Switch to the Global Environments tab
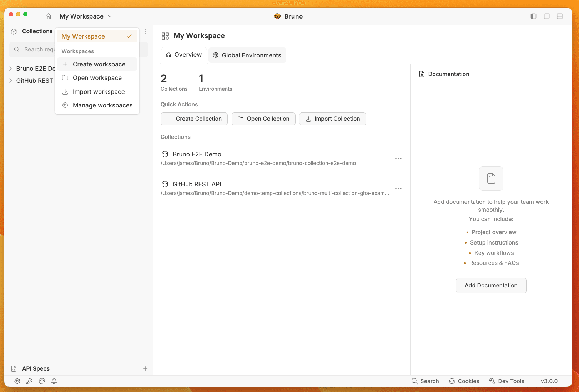The image size is (579, 392). click(247, 55)
